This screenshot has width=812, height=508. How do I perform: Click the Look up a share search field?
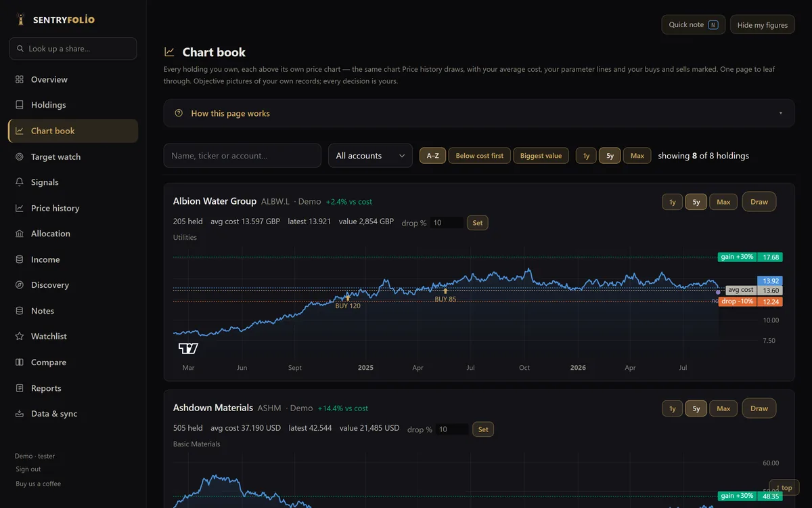tap(73, 49)
